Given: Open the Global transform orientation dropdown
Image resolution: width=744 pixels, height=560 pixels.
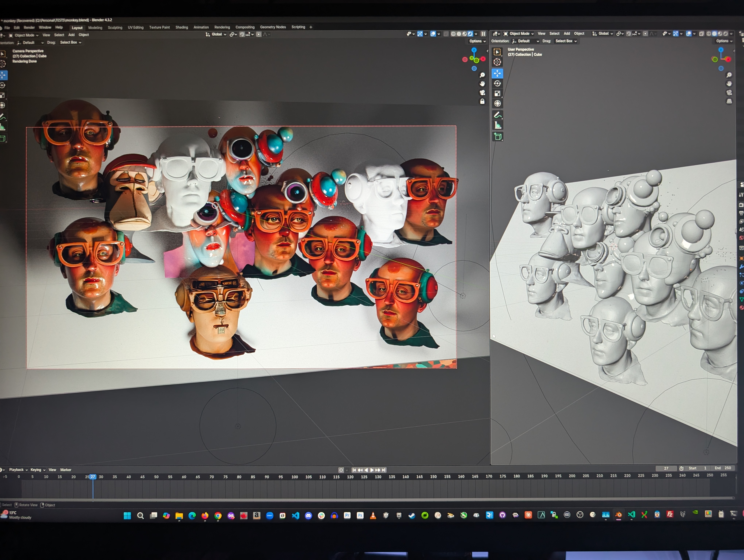Looking at the screenshot, I should (217, 34).
